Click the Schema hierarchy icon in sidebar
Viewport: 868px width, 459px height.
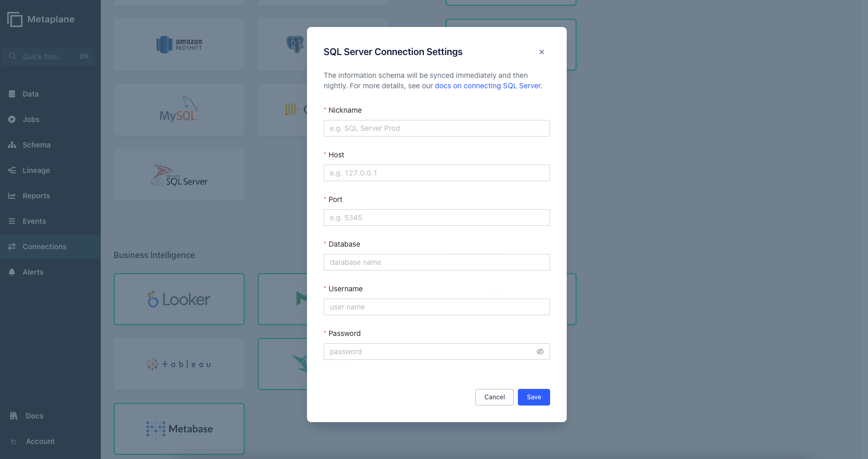(12, 145)
